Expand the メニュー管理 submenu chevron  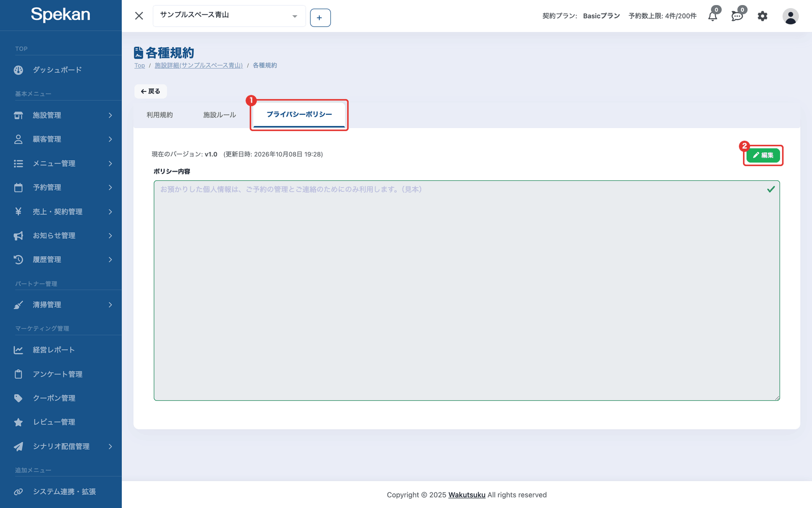(110, 164)
